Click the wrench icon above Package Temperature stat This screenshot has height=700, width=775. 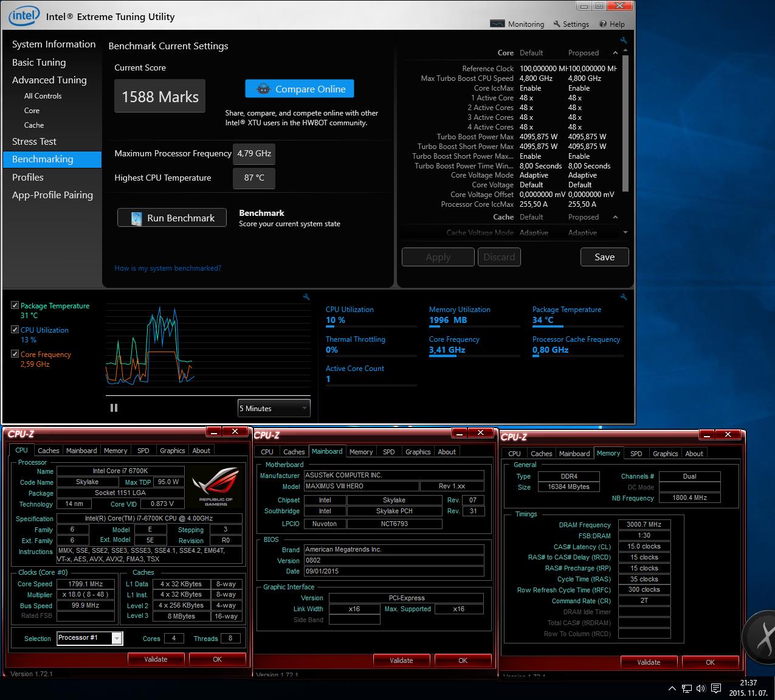coord(624,297)
